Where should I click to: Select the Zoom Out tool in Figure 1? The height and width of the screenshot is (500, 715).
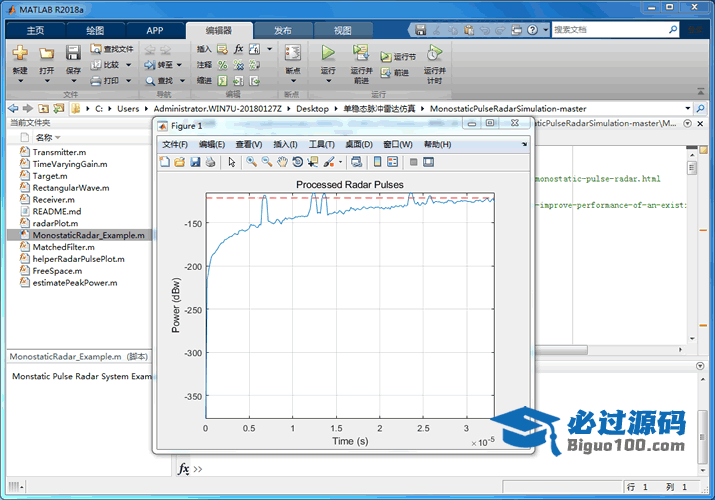[267, 162]
